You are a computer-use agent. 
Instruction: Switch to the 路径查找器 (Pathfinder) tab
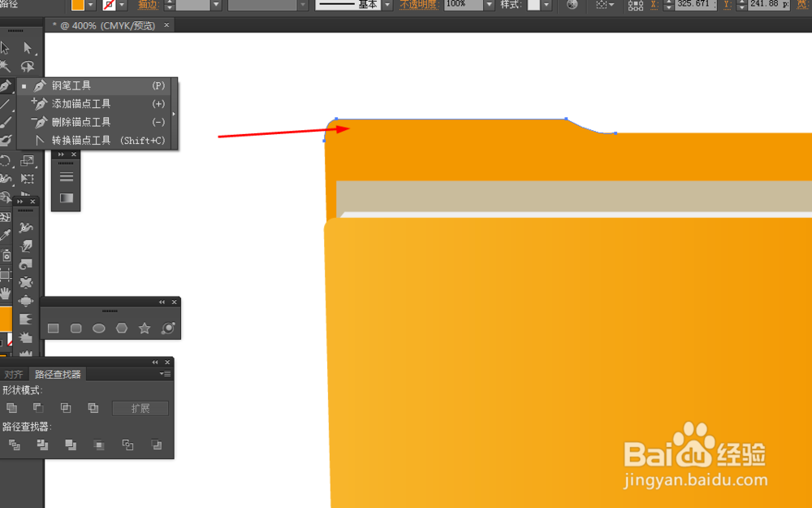tap(58, 374)
